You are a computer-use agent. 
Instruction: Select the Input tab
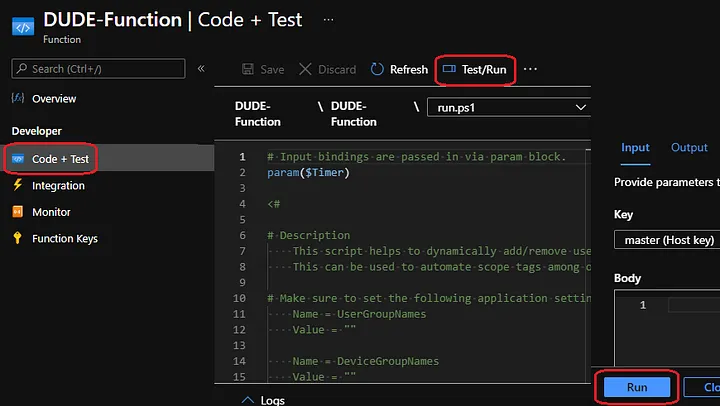(x=635, y=148)
